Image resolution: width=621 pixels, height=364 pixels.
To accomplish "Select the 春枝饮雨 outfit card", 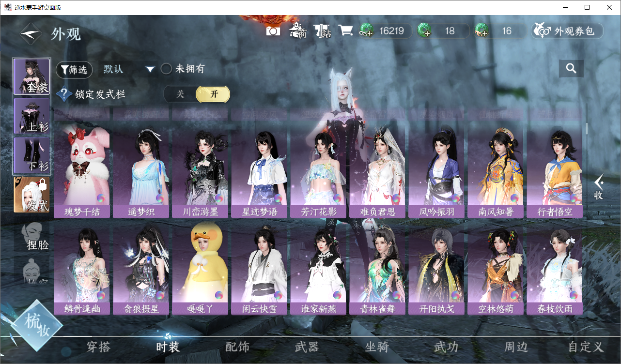I will click(555, 269).
